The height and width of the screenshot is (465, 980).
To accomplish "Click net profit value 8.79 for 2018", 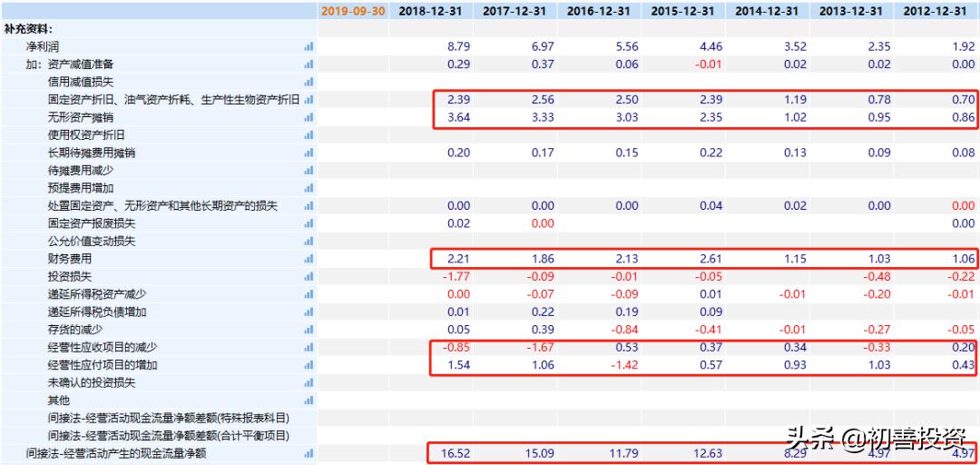I will (x=459, y=46).
